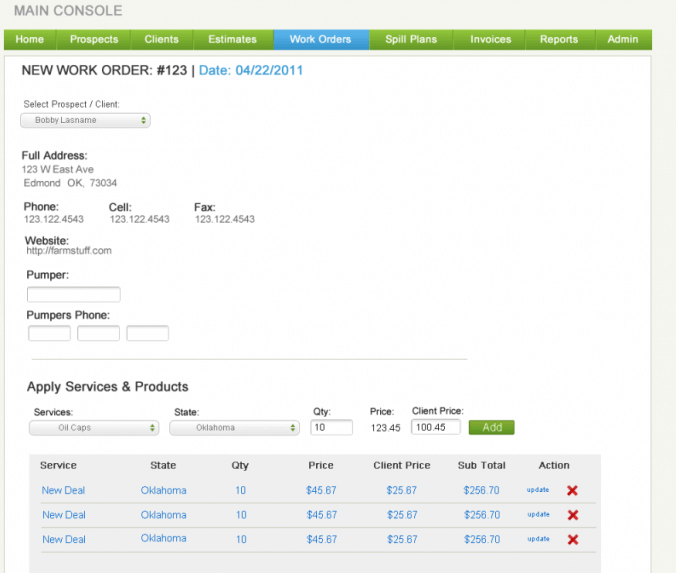Focus the Qty input field

point(331,427)
